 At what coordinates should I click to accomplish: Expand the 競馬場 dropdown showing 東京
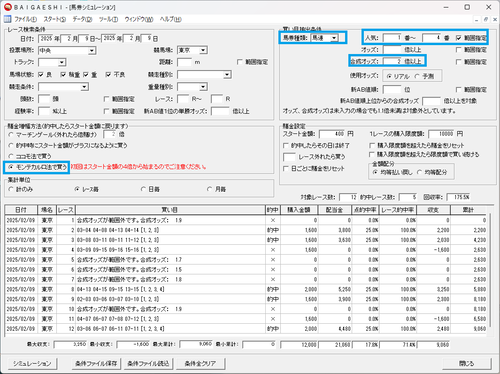(203, 50)
